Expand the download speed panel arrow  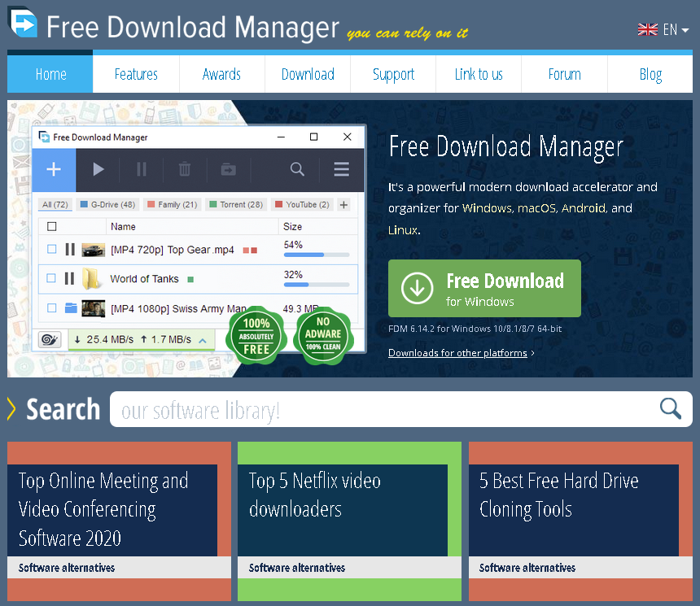point(203,339)
